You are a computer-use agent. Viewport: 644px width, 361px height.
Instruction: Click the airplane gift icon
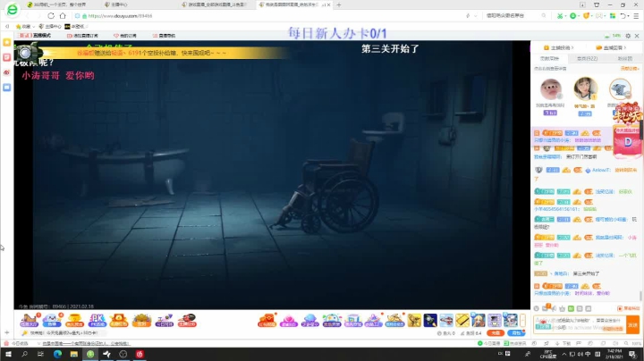click(446, 320)
